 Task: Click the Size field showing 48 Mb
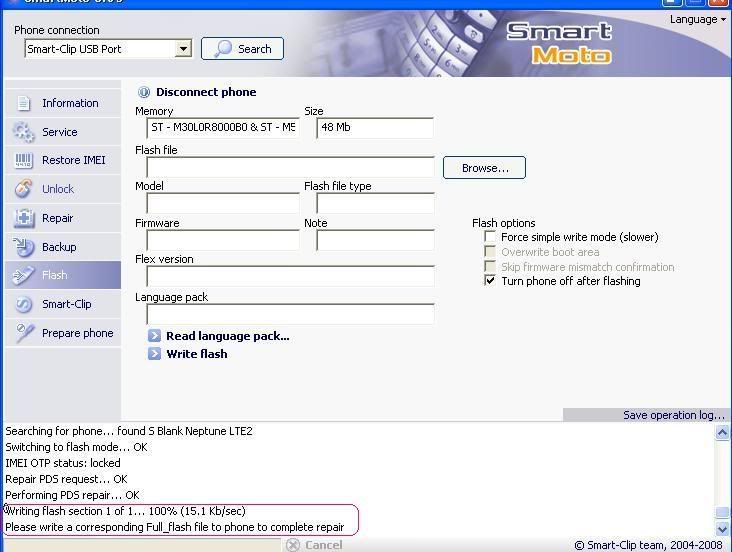375,127
